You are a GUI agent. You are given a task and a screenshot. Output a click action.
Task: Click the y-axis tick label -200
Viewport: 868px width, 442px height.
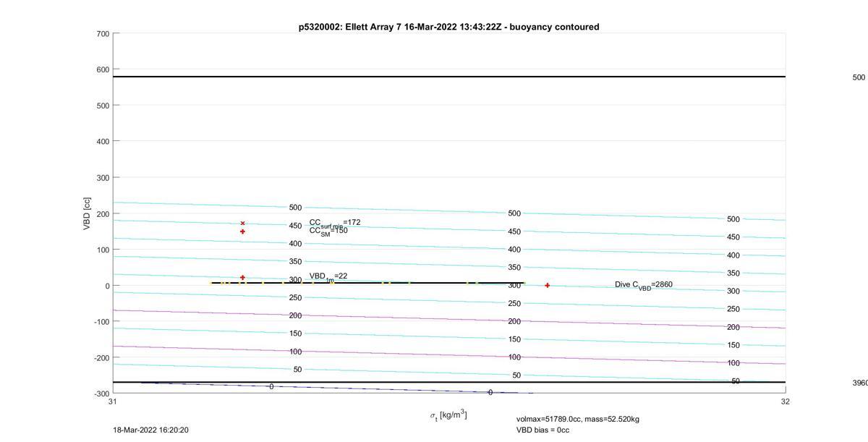click(101, 358)
